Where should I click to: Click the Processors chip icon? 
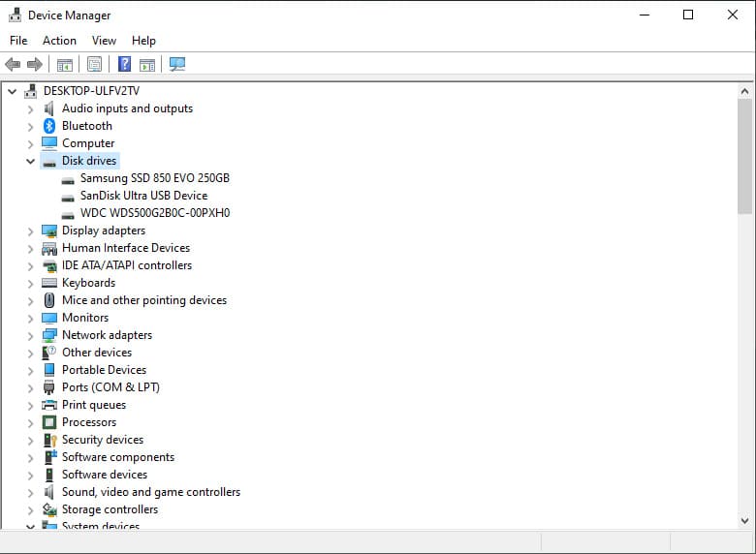[49, 422]
